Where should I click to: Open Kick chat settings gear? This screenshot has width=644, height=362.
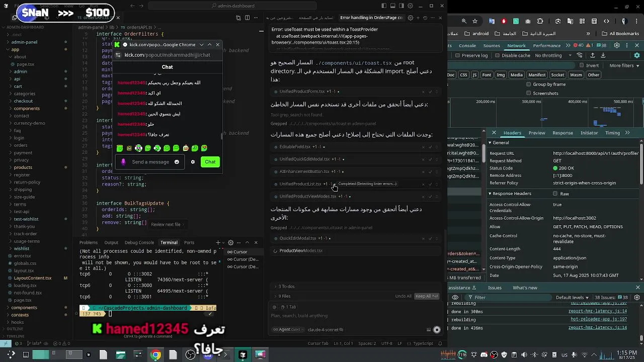pyautogui.click(x=193, y=162)
